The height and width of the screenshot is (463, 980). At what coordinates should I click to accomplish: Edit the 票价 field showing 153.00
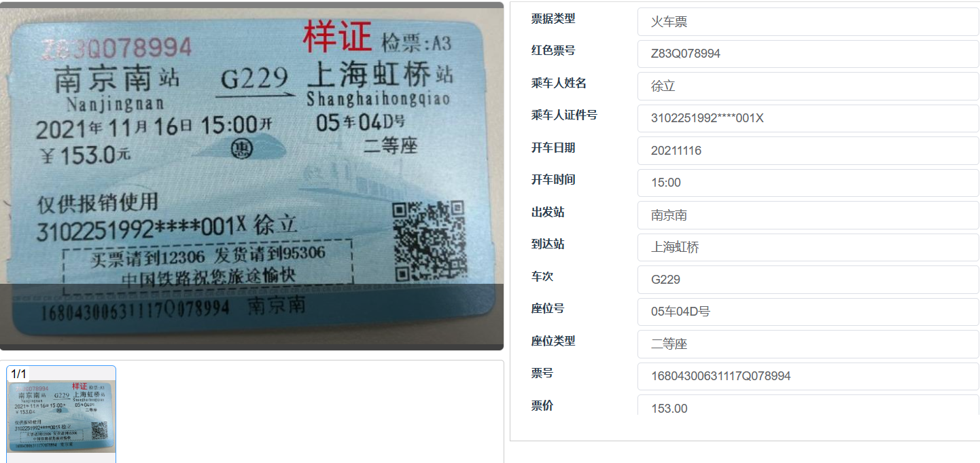tap(808, 405)
